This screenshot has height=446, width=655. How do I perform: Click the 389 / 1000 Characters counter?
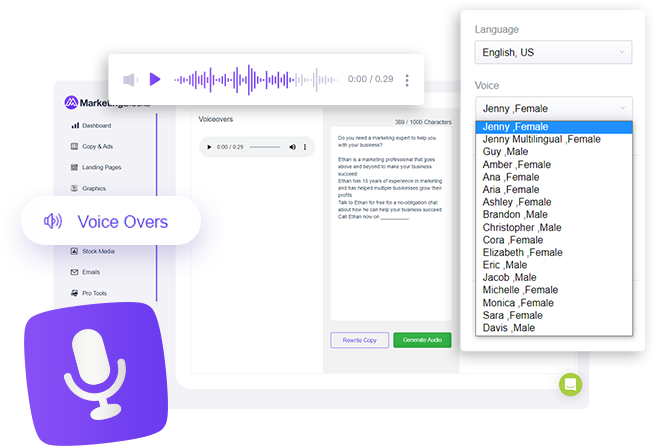click(x=423, y=122)
